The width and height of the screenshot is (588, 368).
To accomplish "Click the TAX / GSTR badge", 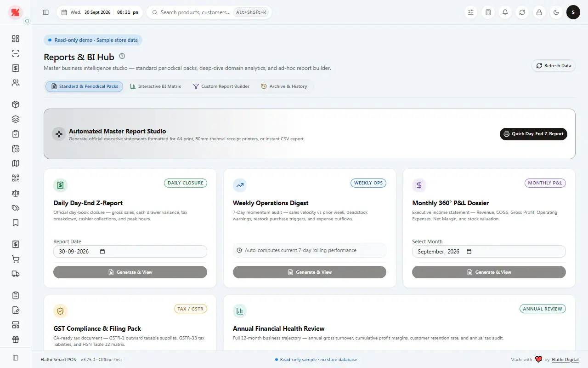I will [191, 309].
